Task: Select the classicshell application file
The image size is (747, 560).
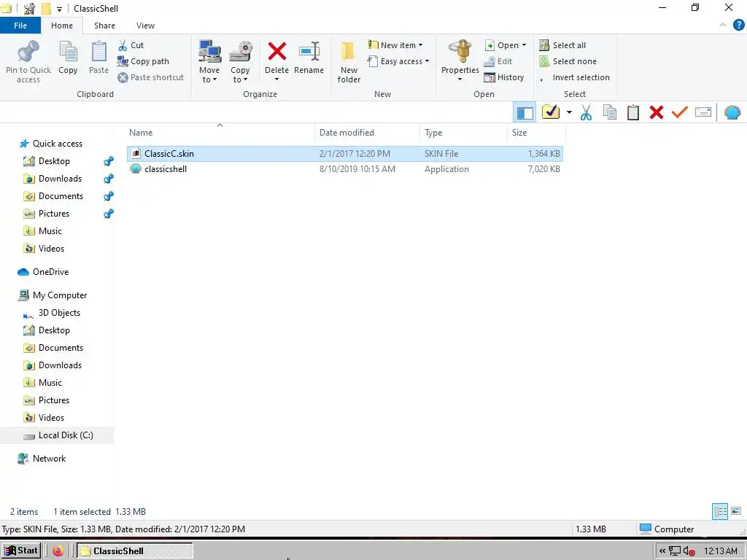Action: 345,169
